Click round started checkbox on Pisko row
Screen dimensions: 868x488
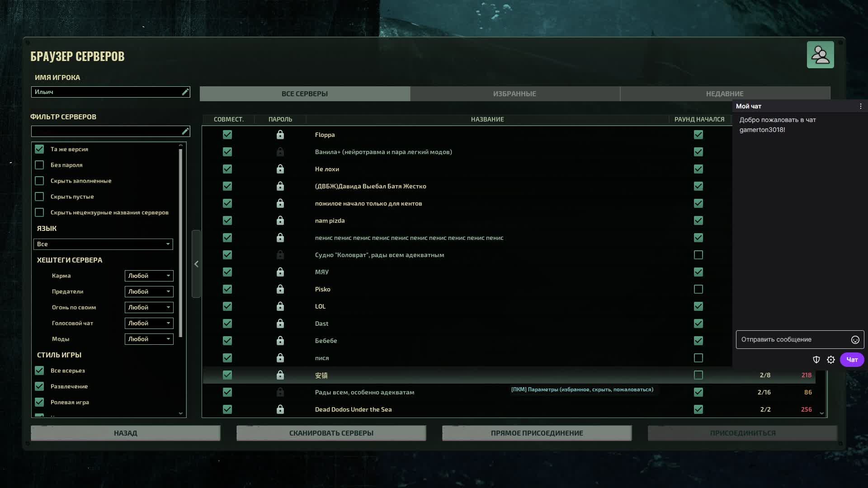pyautogui.click(x=698, y=289)
